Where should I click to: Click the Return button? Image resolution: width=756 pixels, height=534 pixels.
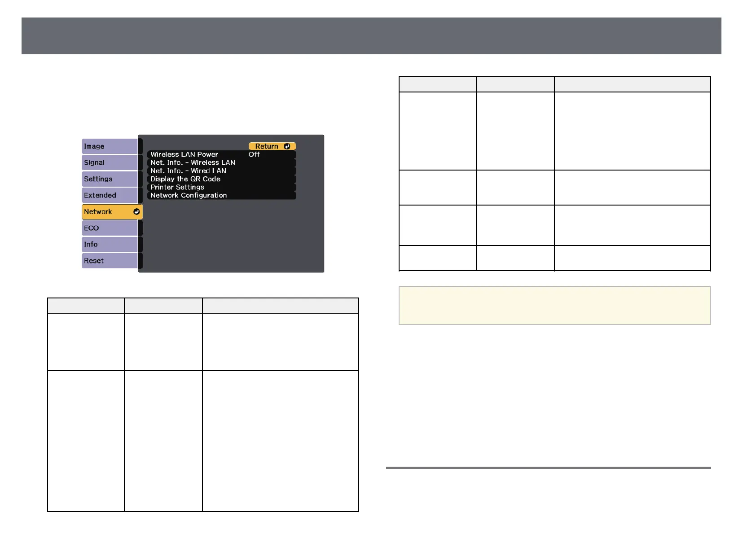pos(272,146)
